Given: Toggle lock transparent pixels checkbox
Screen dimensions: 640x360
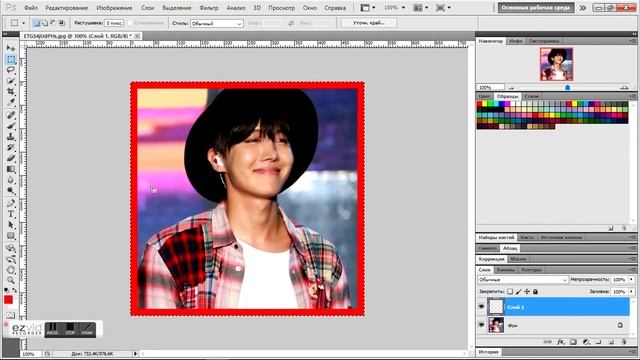Looking at the screenshot, I should [510, 291].
